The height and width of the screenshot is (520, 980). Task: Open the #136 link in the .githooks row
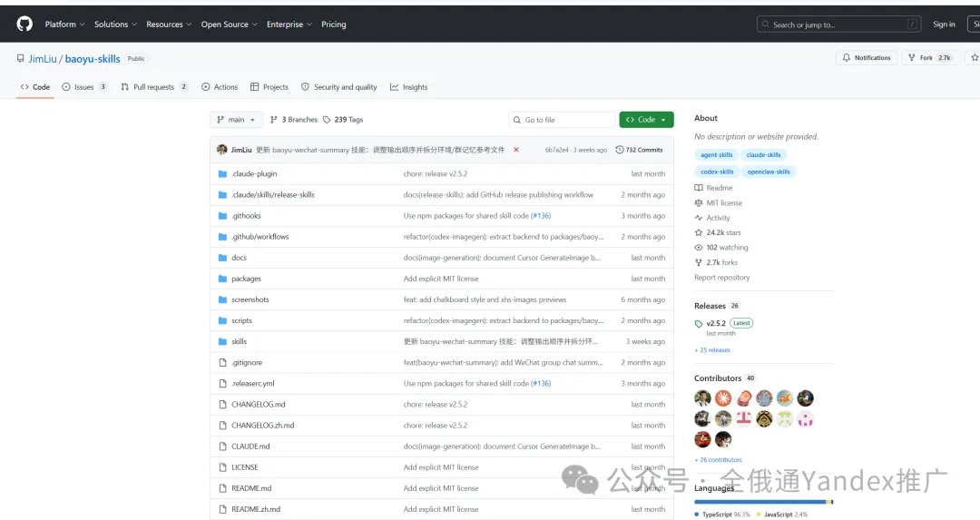pos(541,216)
